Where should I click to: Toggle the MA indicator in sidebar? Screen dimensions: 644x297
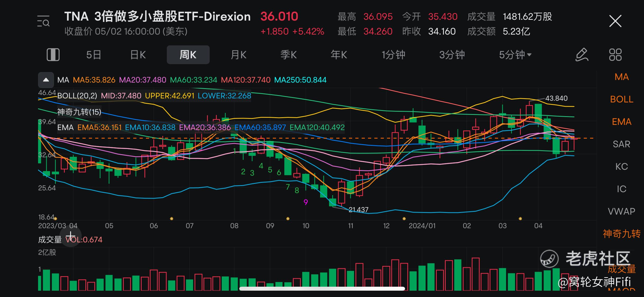[622, 77]
